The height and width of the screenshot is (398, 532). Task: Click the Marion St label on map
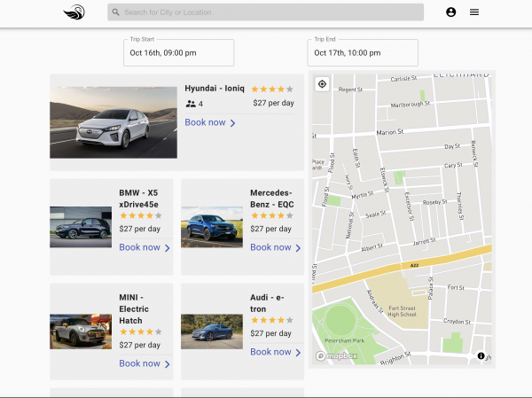(x=390, y=132)
